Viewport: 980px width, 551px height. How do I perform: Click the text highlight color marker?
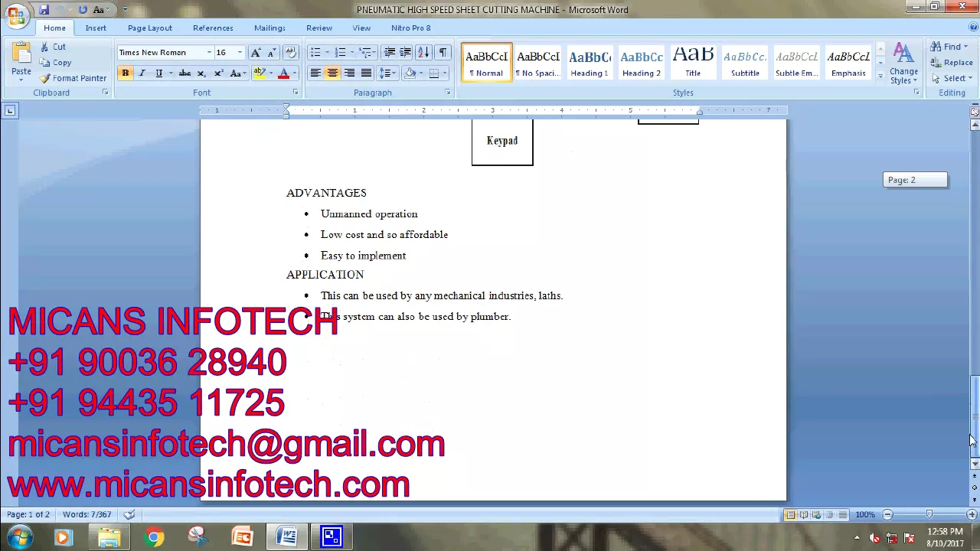(x=260, y=73)
